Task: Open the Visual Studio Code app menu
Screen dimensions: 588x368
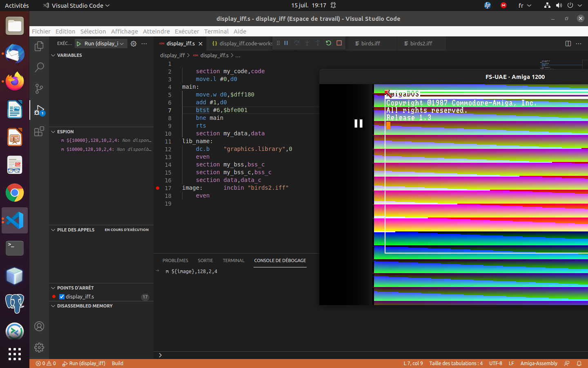Action: coord(76,5)
